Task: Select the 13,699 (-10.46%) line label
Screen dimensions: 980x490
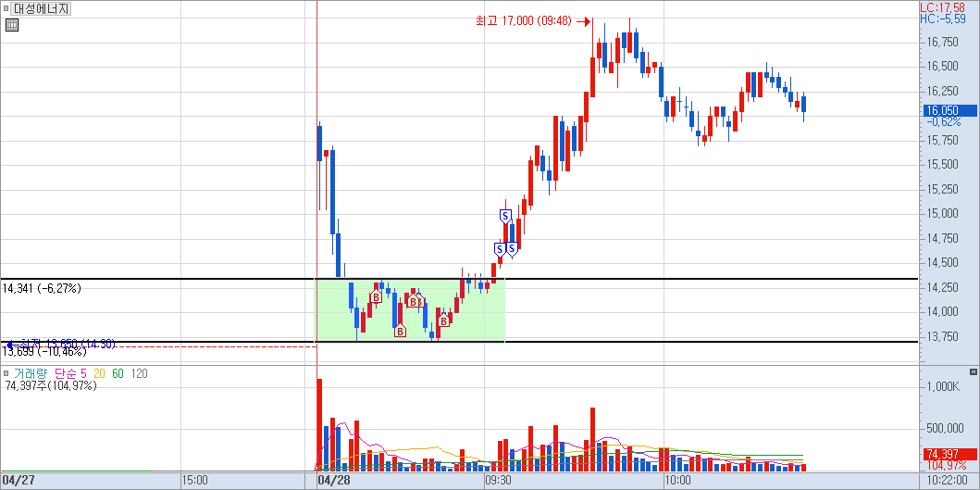Action: tap(44, 352)
